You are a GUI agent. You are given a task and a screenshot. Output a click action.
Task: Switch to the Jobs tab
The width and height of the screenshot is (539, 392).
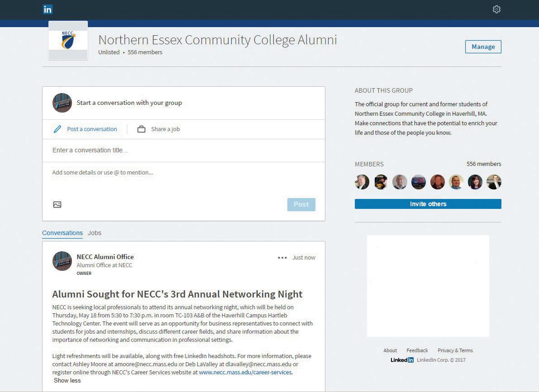coord(95,233)
